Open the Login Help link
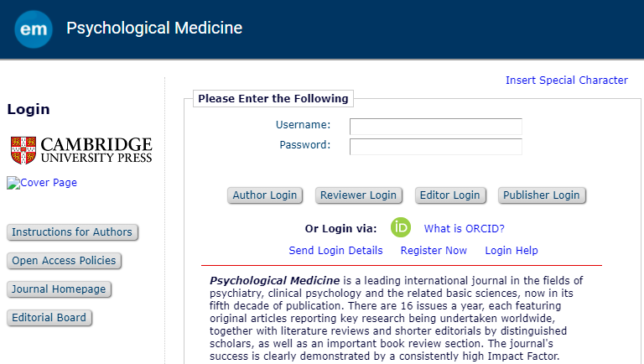This screenshot has height=364, width=644. 512,251
